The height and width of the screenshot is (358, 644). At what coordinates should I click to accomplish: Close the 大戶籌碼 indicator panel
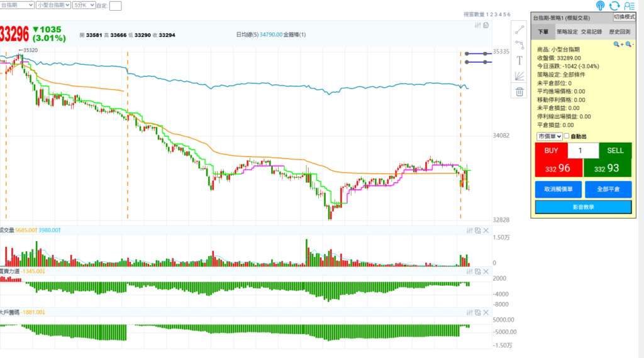point(486,312)
